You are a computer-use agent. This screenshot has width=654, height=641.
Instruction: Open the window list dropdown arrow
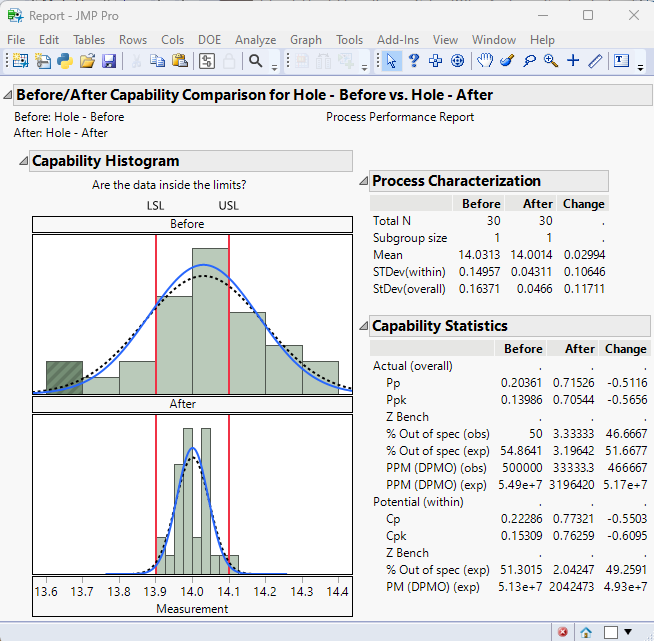point(628,631)
